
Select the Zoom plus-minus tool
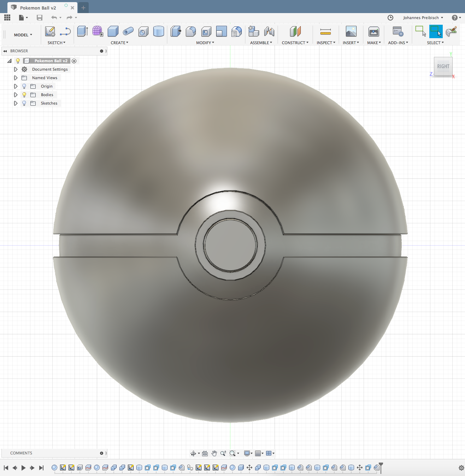[x=223, y=453]
